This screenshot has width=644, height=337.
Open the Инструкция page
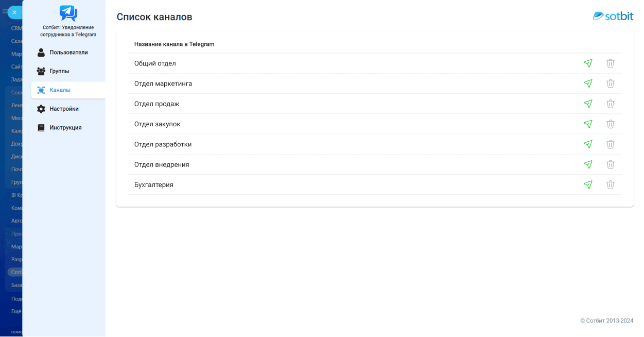coord(65,128)
